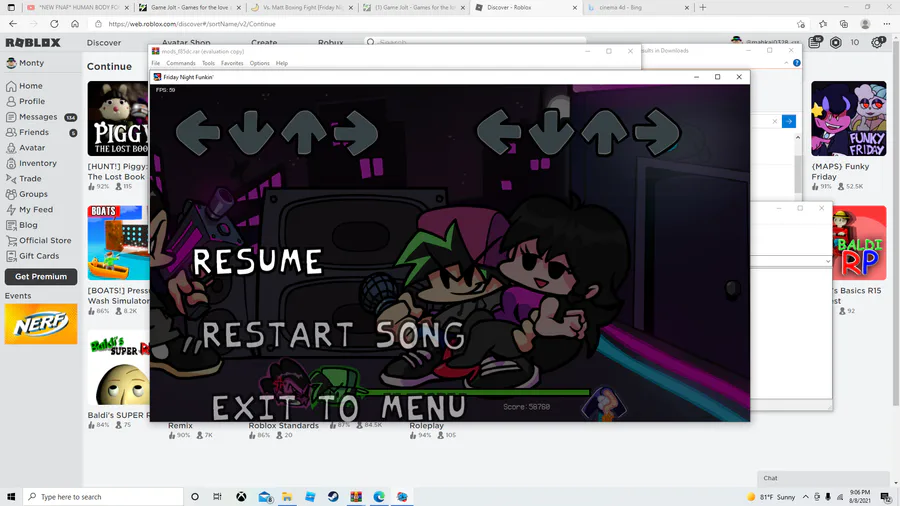Open WinRAR from taskbar
Image resolution: width=900 pixels, height=506 pixels.
356,497
